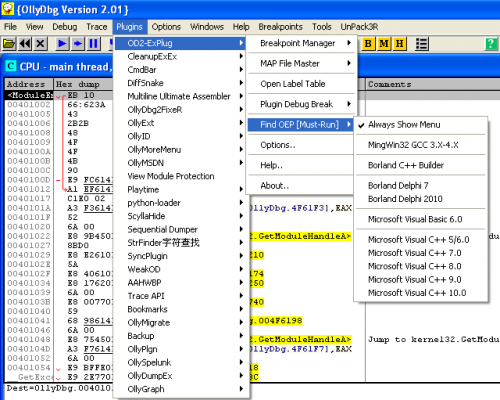500x400 pixels.
Task: Click the Comments column header
Action: [433, 84]
